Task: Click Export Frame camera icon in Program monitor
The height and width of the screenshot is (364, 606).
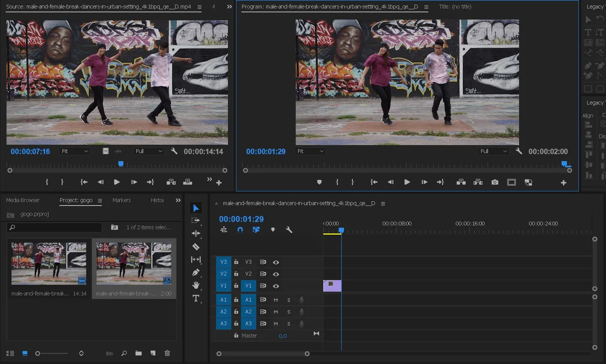Action: 495,182
